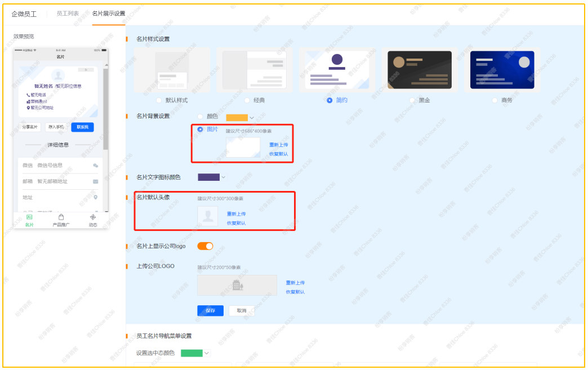Viewport: 588px width, 370px height.
Task: Click 重新上传 for default avatar
Action: [x=236, y=214]
